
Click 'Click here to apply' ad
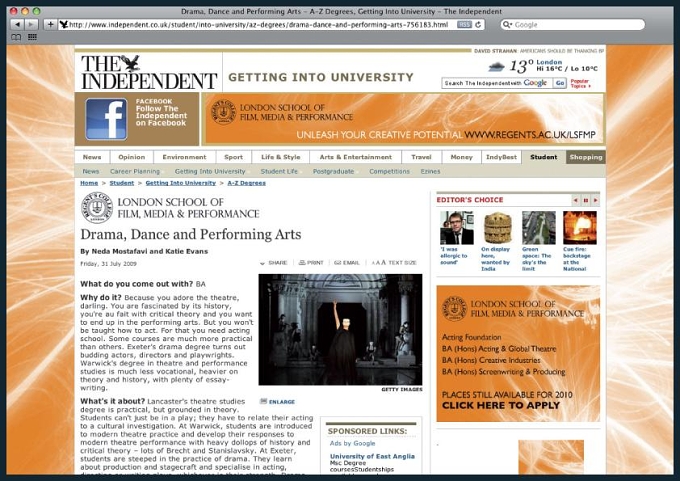point(501,406)
